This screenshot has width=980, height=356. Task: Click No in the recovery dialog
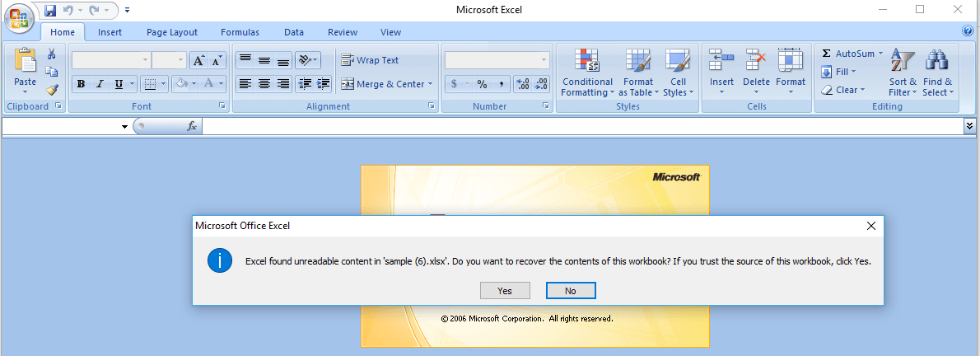571,291
